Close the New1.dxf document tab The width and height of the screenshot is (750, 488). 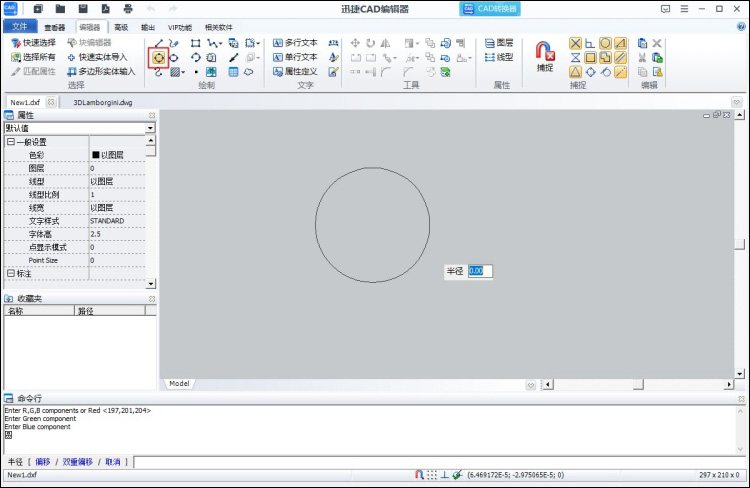pos(51,102)
